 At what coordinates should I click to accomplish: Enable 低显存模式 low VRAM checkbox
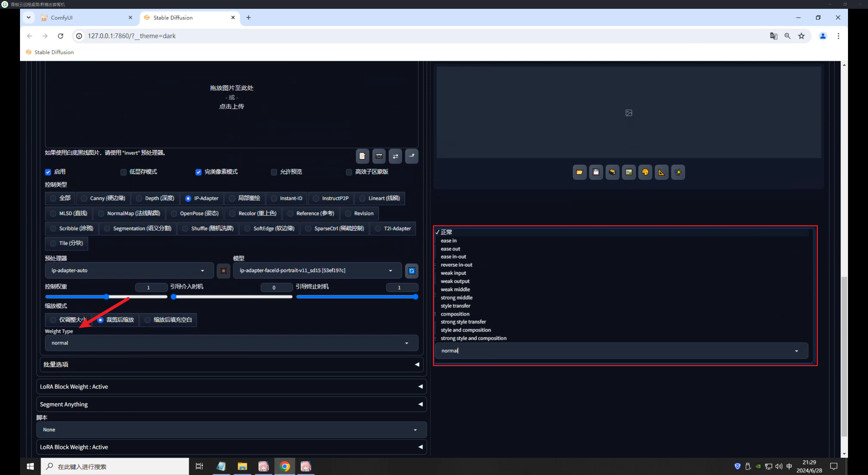point(123,172)
